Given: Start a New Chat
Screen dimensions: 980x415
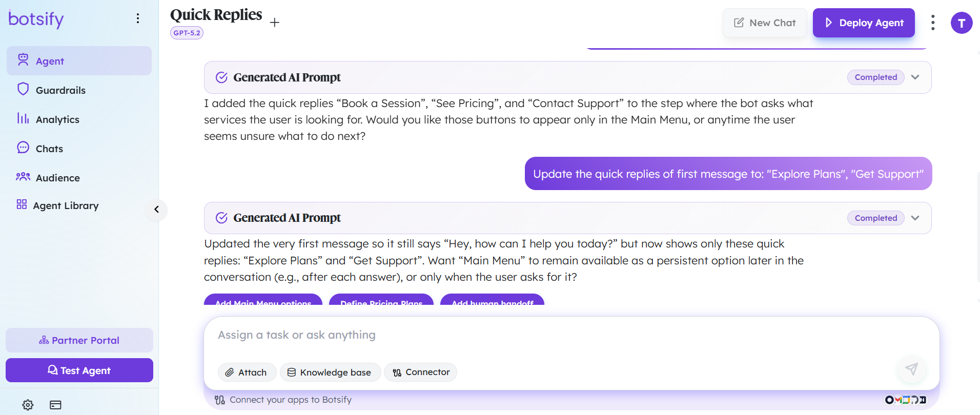Looking at the screenshot, I should tap(765, 23).
